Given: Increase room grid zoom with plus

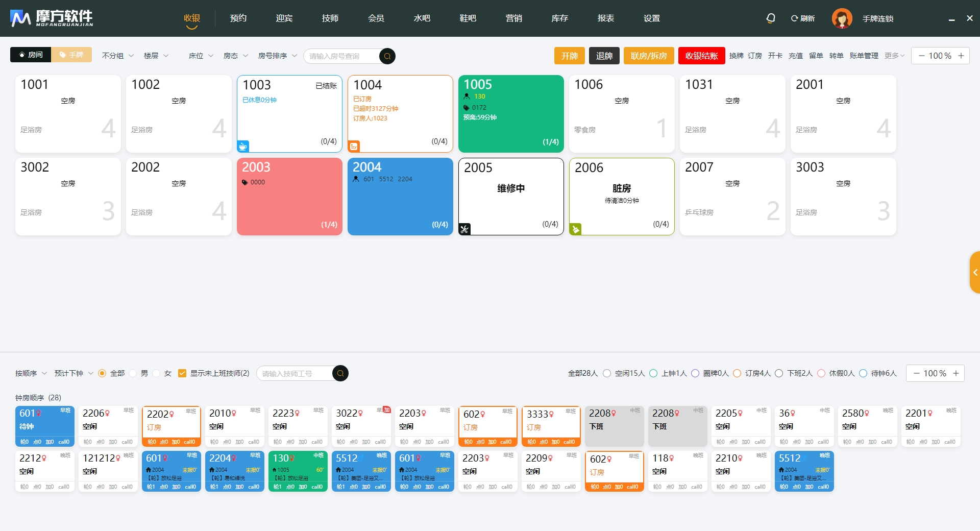Looking at the screenshot, I should pos(961,56).
